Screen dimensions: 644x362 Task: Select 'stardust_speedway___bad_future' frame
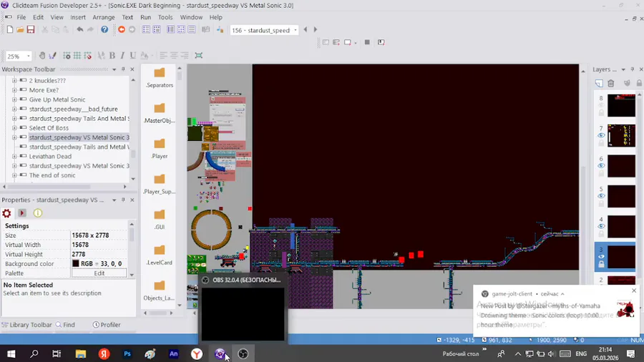pyautogui.click(x=73, y=109)
